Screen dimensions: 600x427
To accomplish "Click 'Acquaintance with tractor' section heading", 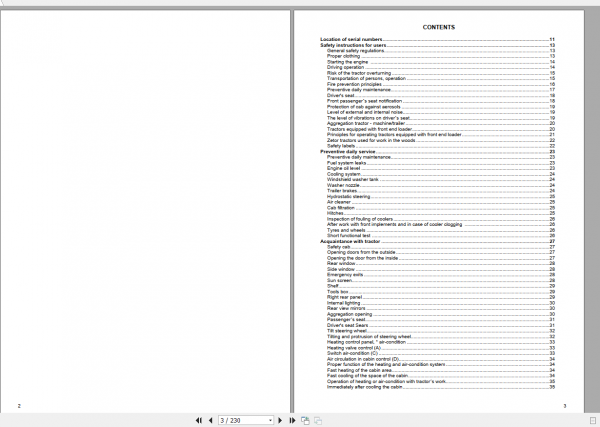I will [x=350, y=241].
